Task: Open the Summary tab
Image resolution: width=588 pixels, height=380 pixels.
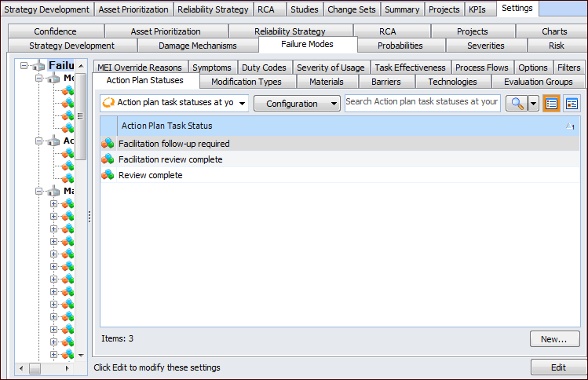Action: [x=402, y=9]
